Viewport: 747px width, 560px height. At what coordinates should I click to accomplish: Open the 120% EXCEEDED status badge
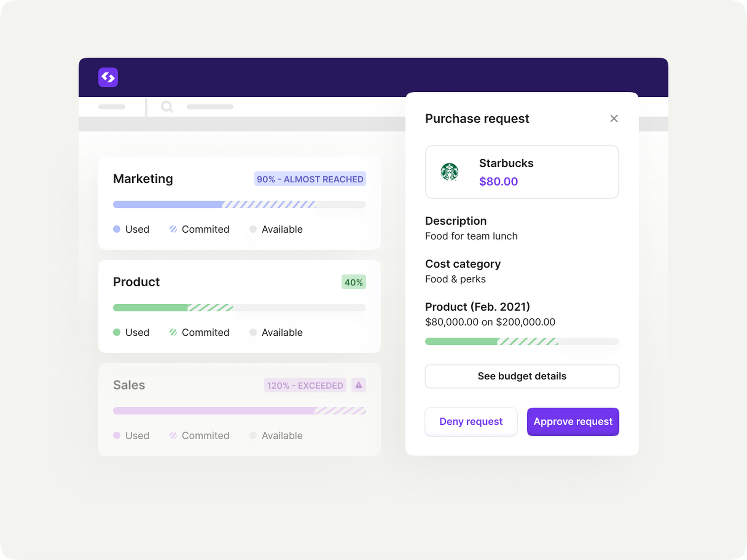[x=305, y=385]
